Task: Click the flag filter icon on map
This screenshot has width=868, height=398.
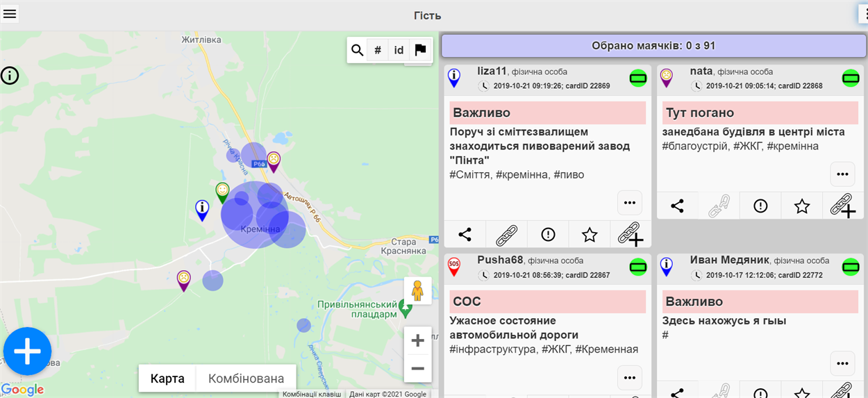Action: pyautogui.click(x=419, y=50)
